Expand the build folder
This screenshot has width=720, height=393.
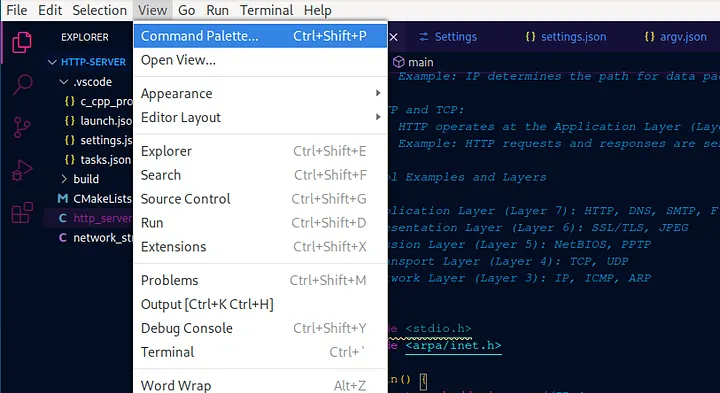[x=64, y=179]
